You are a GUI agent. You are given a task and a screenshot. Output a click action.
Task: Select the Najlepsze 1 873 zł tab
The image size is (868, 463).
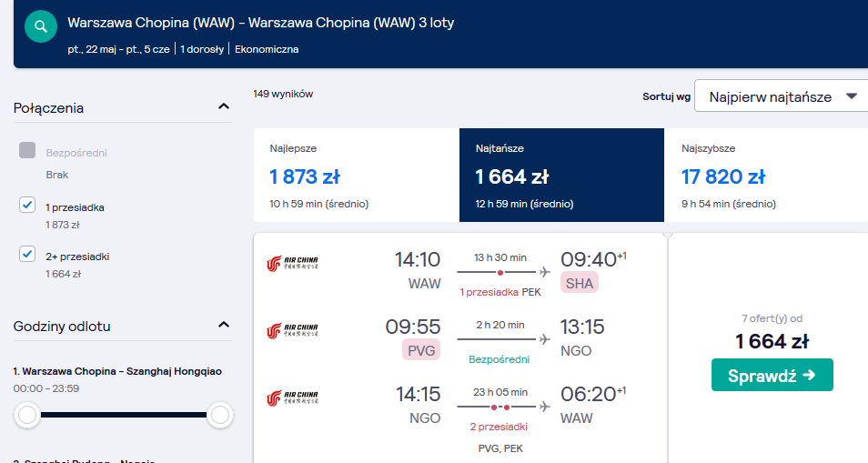pos(357,176)
